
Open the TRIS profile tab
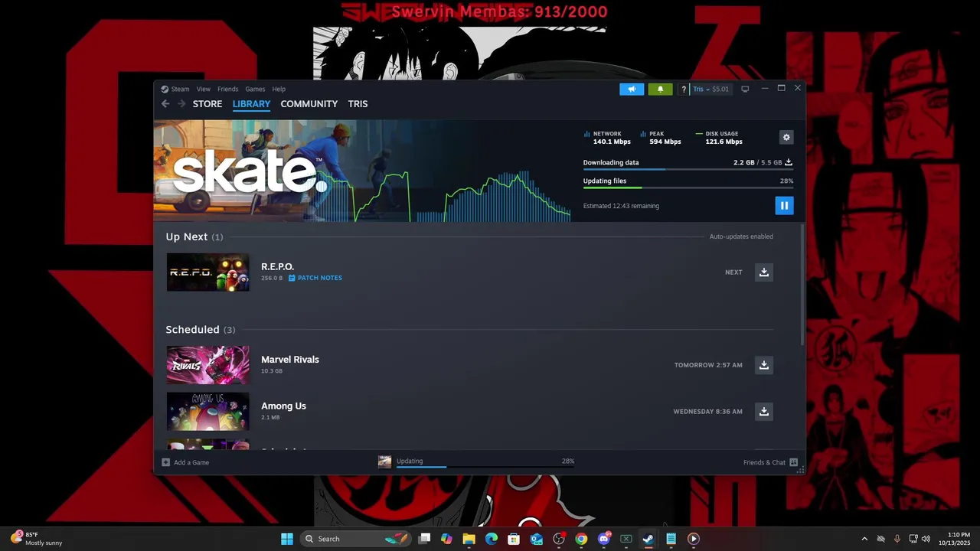[358, 104]
